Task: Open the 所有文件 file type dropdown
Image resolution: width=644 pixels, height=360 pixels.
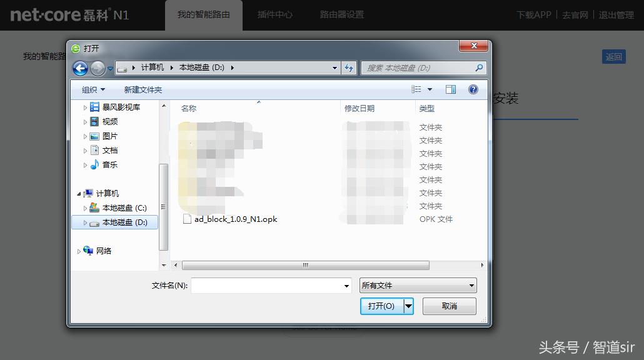Action: (x=417, y=285)
